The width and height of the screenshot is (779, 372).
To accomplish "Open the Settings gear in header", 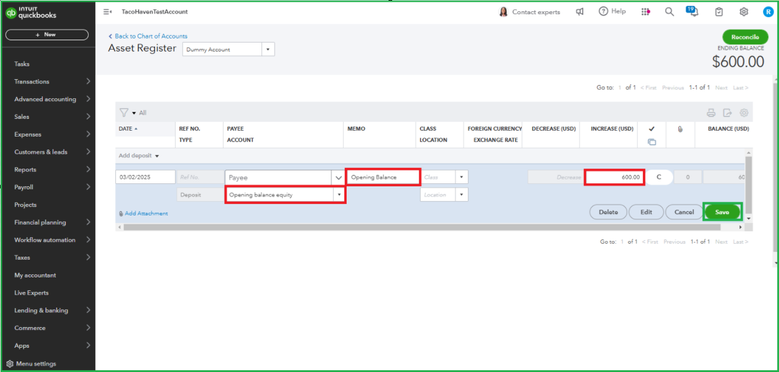I will 744,12.
